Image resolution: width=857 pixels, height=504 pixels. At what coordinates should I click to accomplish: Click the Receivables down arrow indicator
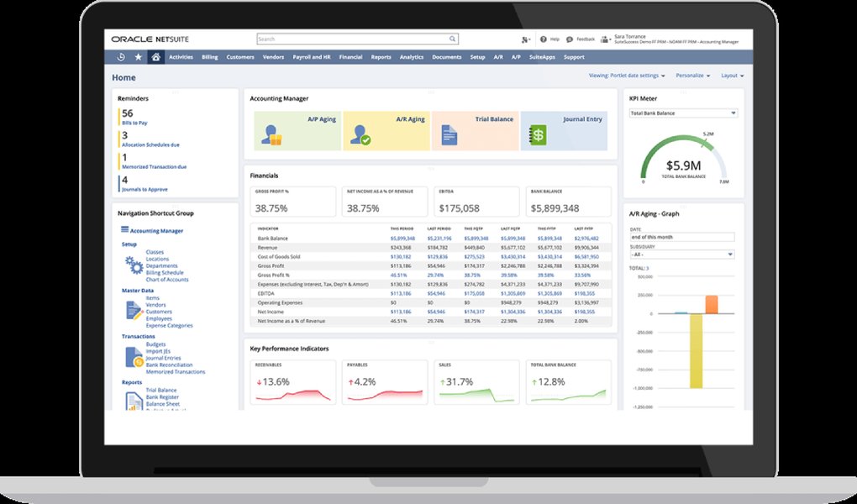tap(259, 382)
